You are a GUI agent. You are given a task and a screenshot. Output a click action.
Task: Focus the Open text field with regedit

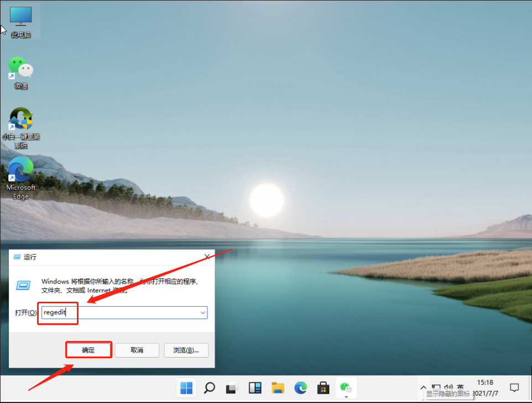[x=124, y=313]
